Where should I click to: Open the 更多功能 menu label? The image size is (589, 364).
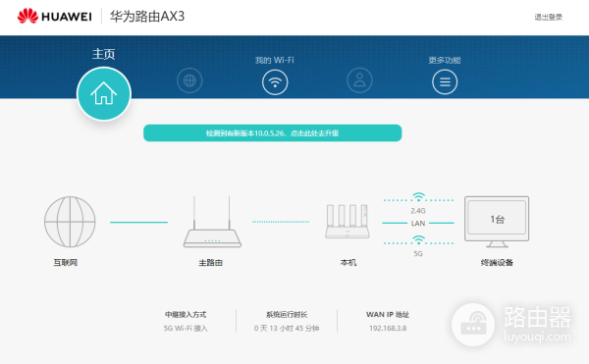coord(445,60)
